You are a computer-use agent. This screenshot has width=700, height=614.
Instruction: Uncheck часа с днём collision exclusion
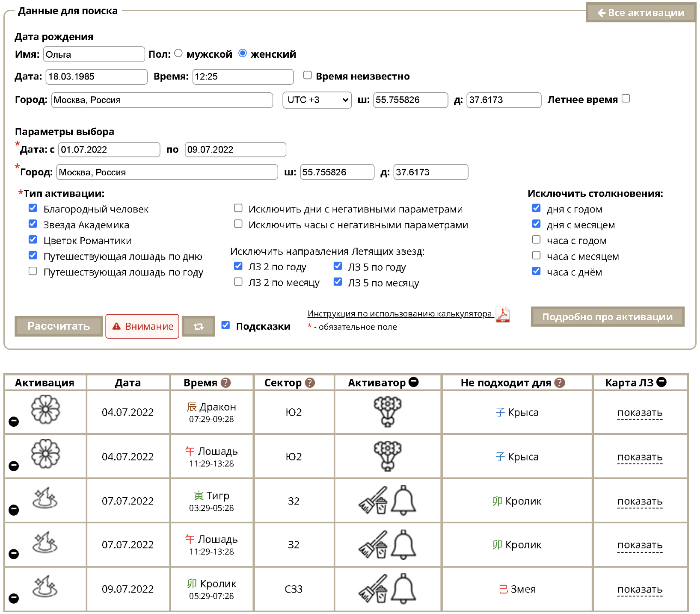[537, 271]
